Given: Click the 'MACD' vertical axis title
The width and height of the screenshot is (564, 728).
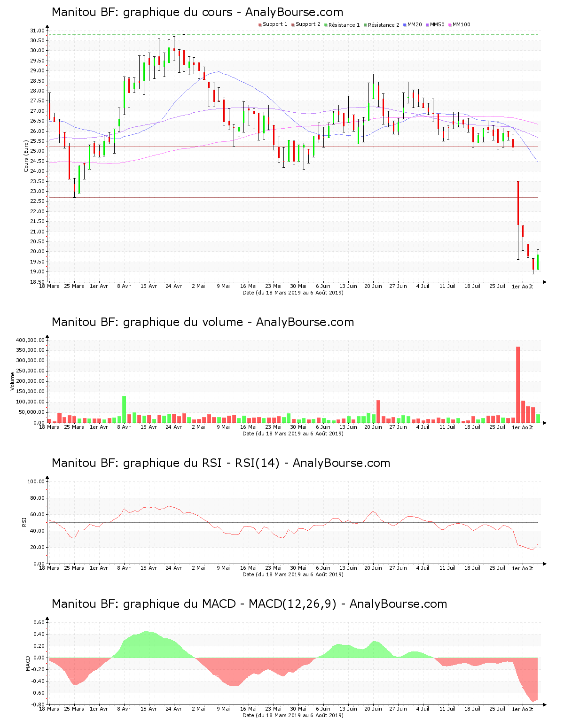Looking at the screenshot, I should point(28,663).
